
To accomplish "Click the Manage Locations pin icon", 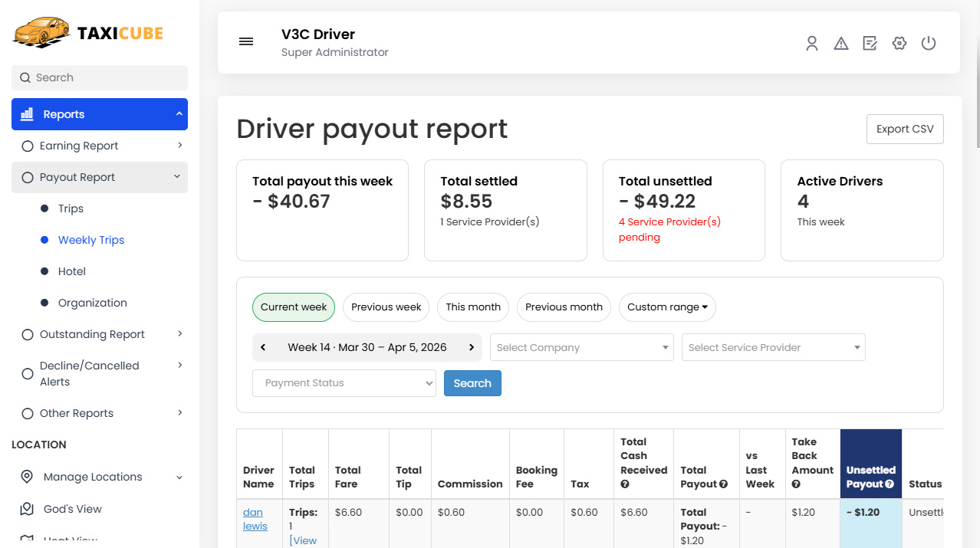I will [28, 476].
